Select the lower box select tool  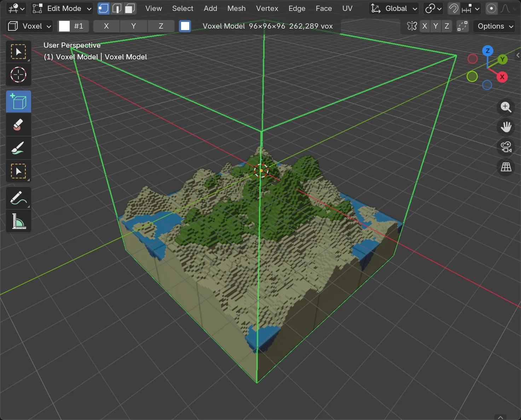click(18, 171)
